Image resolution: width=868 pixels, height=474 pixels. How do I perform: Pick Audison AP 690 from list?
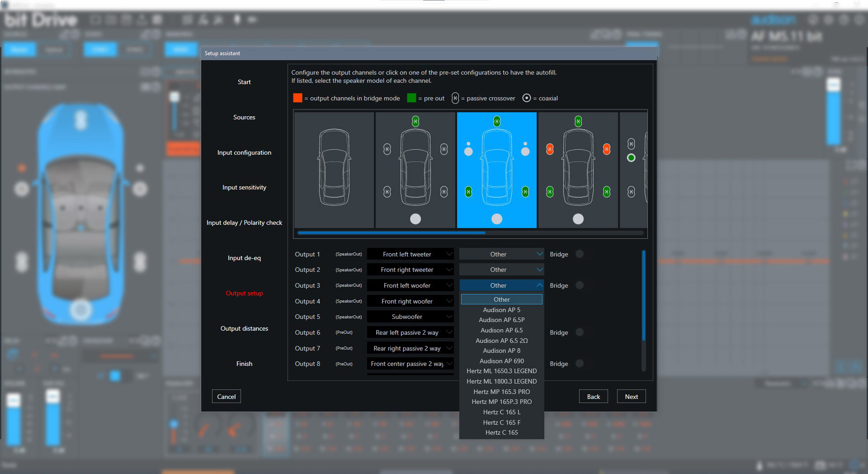click(x=501, y=361)
